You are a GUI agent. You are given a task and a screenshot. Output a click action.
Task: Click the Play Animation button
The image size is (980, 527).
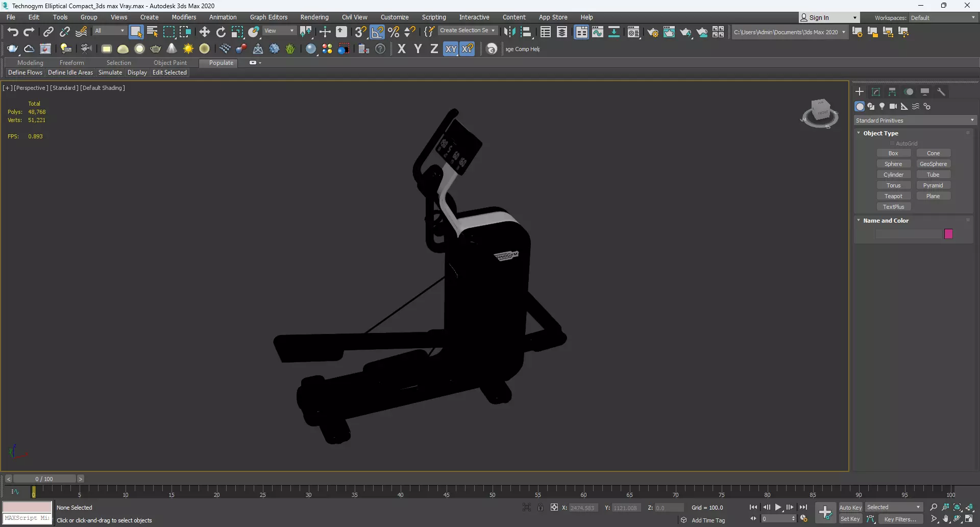pos(778,507)
